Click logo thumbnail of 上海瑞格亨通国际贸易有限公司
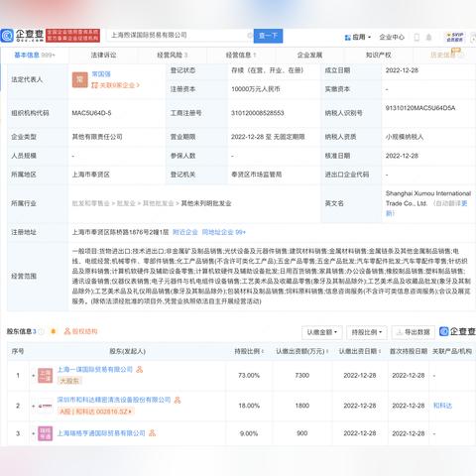The image size is (476, 476). pyautogui.click(x=45, y=433)
